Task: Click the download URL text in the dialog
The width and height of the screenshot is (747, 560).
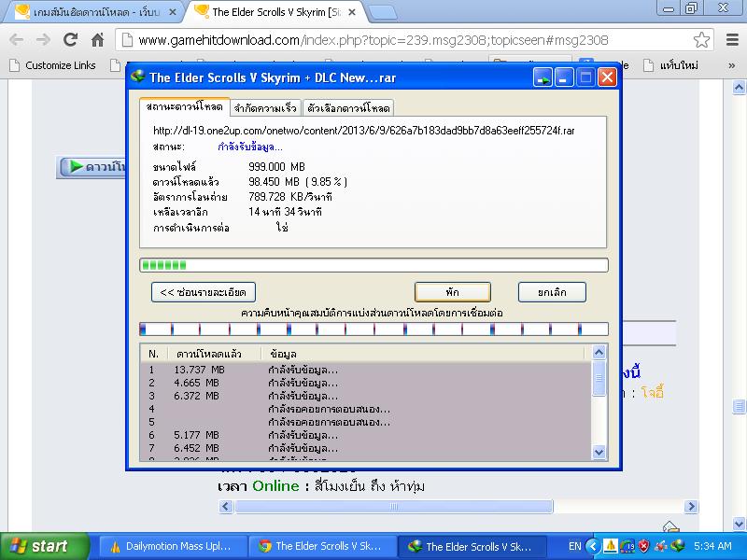Action: 363,131
